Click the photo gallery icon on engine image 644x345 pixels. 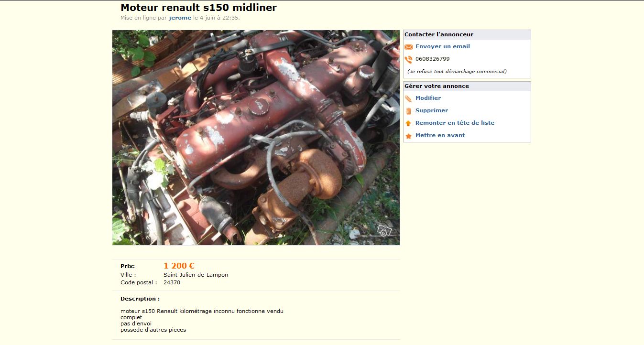(x=384, y=230)
